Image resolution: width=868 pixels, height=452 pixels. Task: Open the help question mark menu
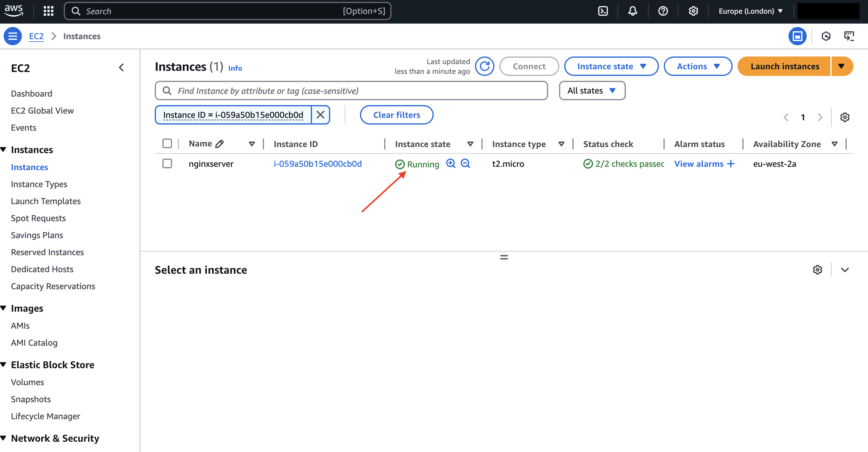pos(663,11)
